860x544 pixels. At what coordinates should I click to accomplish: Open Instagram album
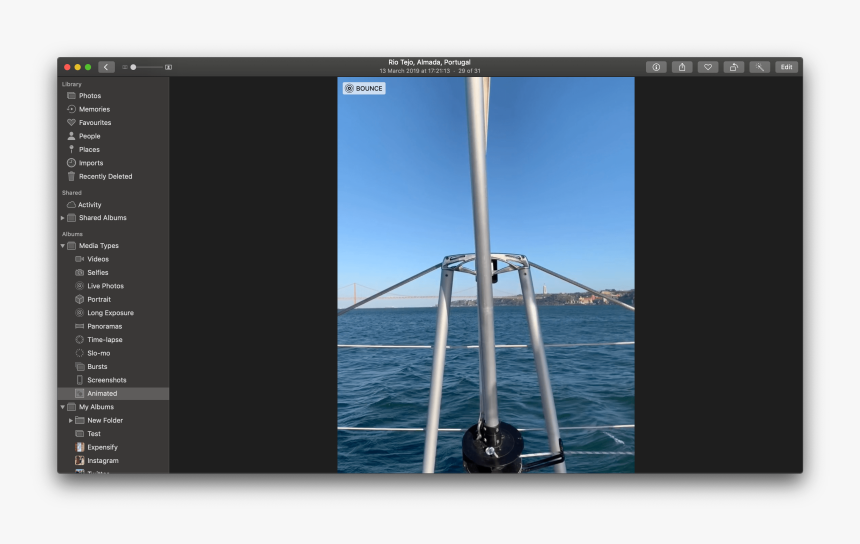coord(113,461)
